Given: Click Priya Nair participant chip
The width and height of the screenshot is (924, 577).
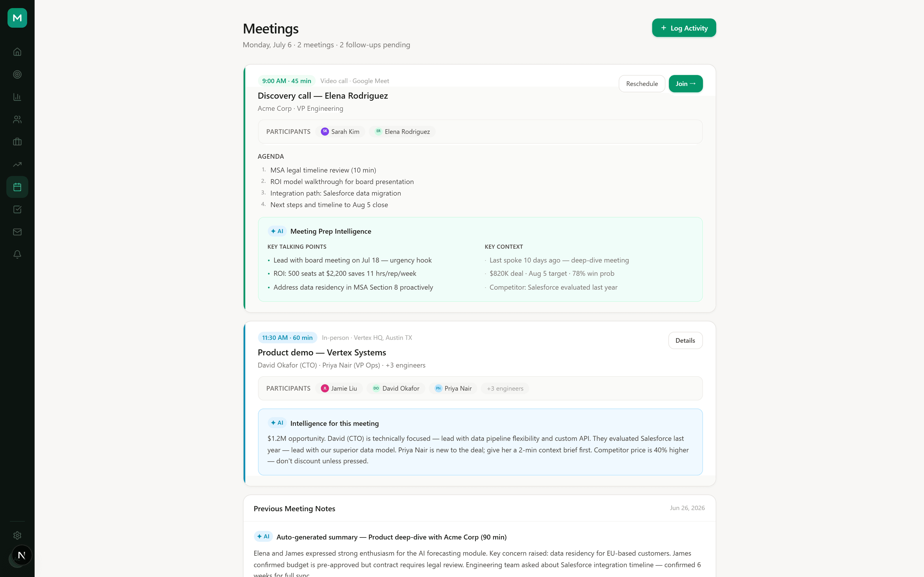Looking at the screenshot, I should (x=453, y=389).
